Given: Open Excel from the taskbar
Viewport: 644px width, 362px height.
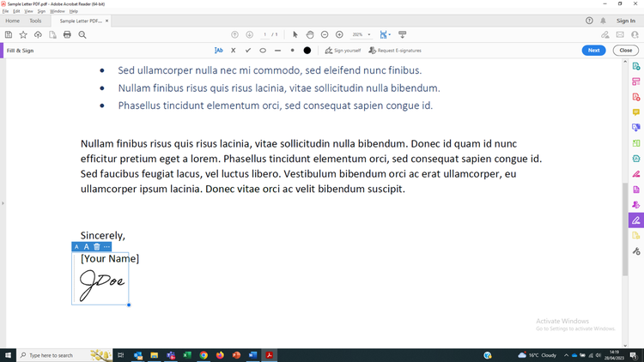Looking at the screenshot, I should (187, 355).
